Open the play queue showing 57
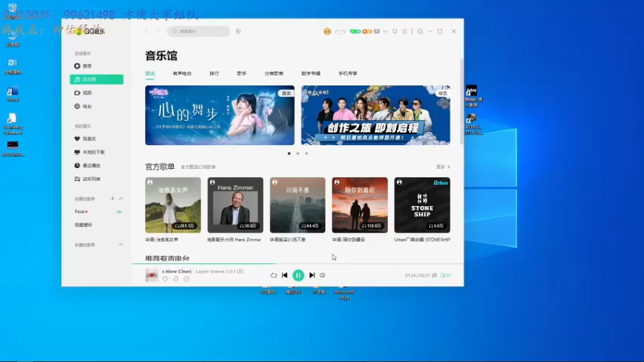The image size is (644, 362). click(445, 275)
